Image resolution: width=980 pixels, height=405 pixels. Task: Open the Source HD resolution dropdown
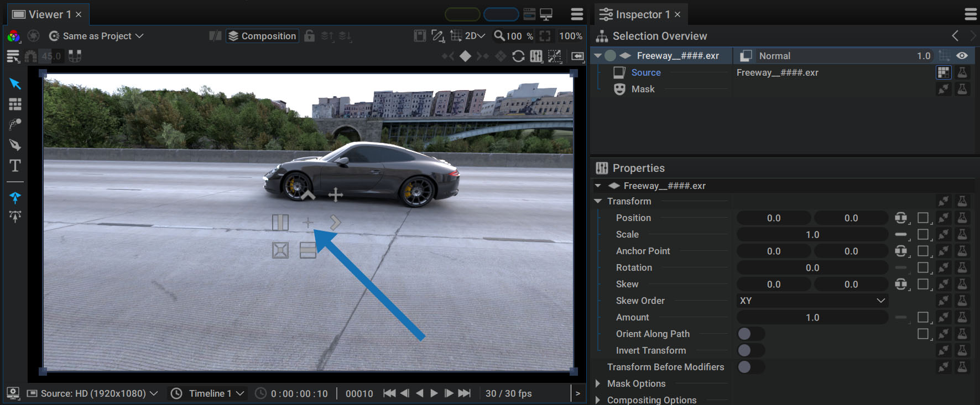coord(92,393)
